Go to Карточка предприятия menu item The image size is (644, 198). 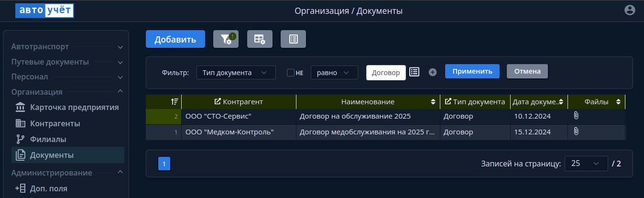tap(74, 107)
